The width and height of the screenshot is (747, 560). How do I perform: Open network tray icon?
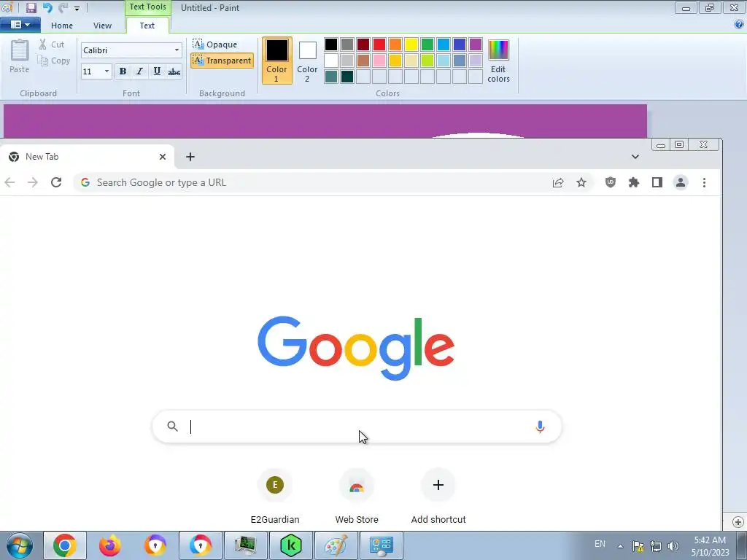click(656, 546)
